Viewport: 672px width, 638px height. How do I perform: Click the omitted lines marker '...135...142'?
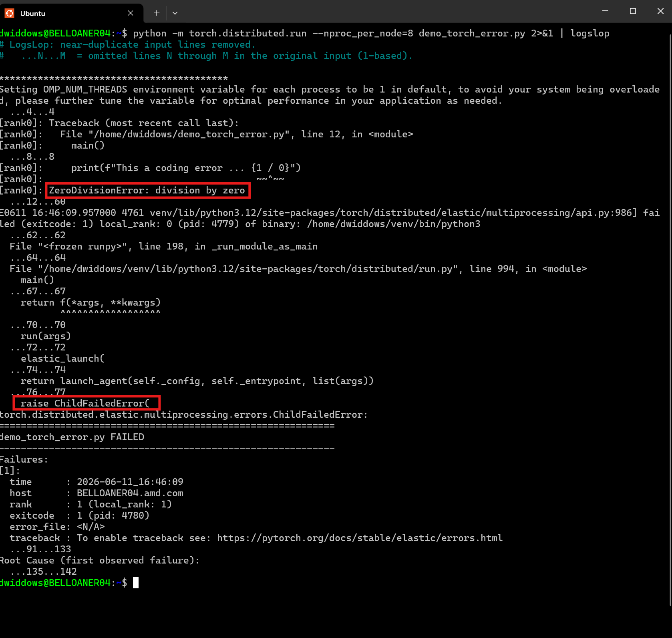43,572
